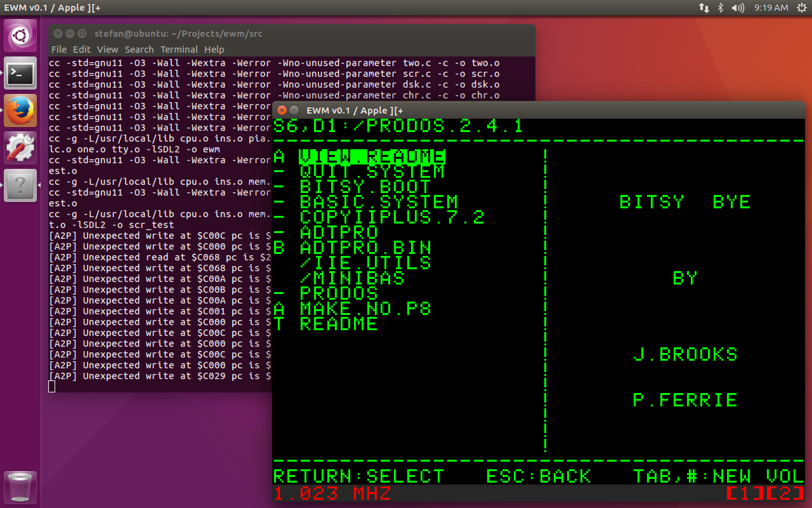This screenshot has width=812, height=508.
Task: Click the ADTPRO.BIN entry
Action: point(365,248)
